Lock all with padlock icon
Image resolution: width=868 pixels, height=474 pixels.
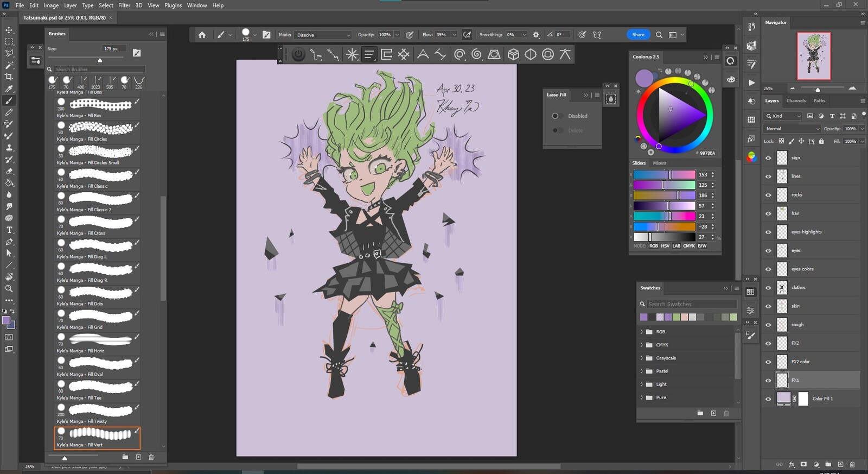[x=821, y=141]
